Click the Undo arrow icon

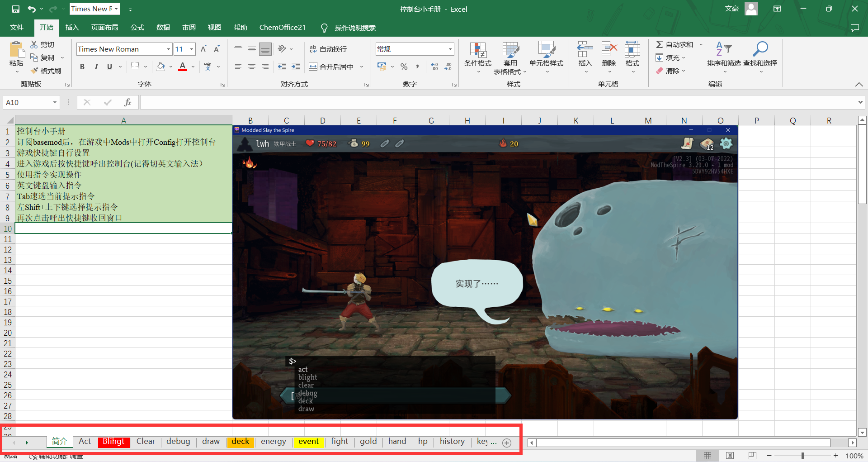[x=32, y=9]
